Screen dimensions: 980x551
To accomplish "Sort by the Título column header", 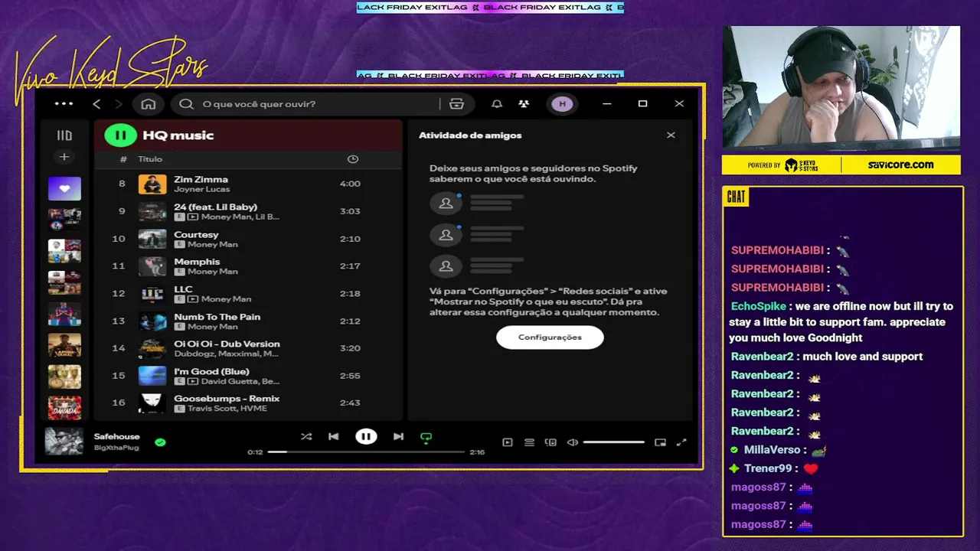I will [150, 159].
